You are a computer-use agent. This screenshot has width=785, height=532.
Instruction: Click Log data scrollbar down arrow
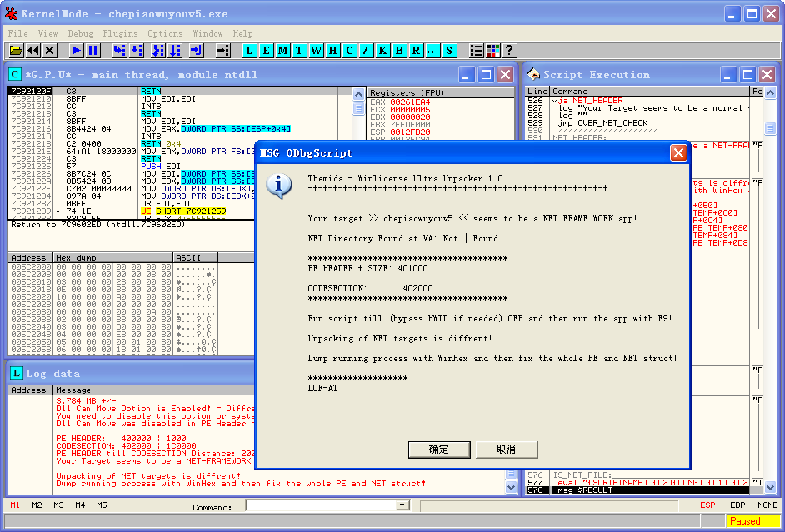511,486
